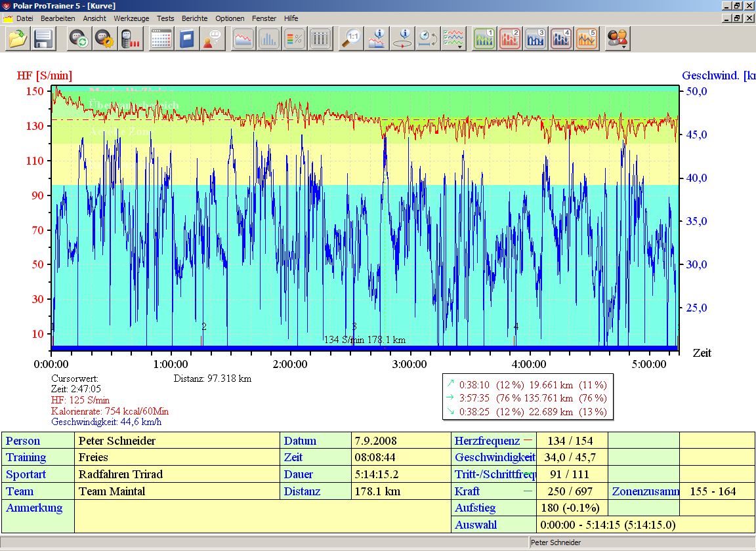Click the red Herzfrequenz line color indicator
The height and width of the screenshot is (551, 756).
528,441
